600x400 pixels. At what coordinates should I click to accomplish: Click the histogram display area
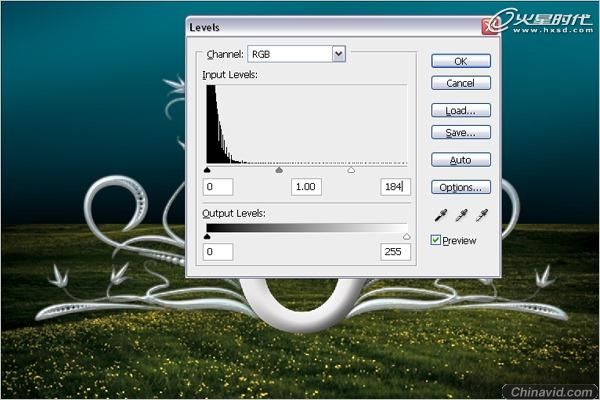(307, 125)
